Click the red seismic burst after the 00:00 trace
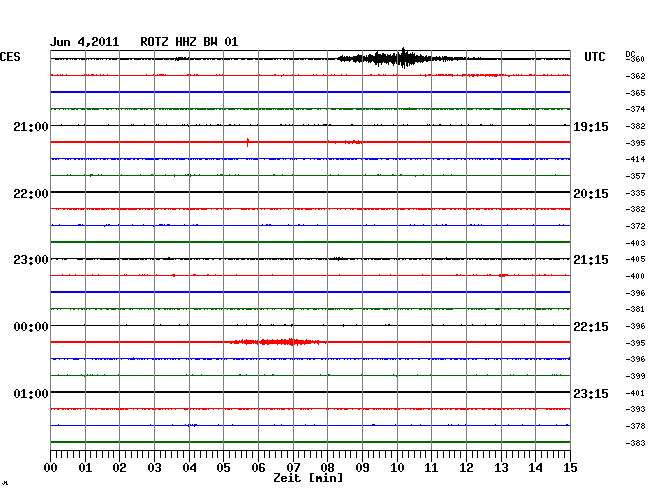650x494 pixels. [x=278, y=342]
